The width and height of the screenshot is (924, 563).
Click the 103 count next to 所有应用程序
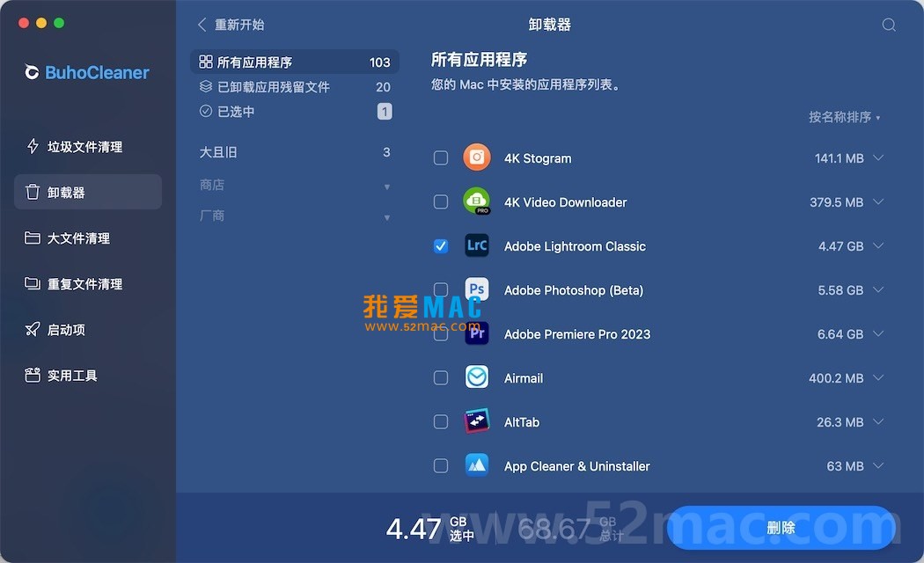(x=379, y=62)
